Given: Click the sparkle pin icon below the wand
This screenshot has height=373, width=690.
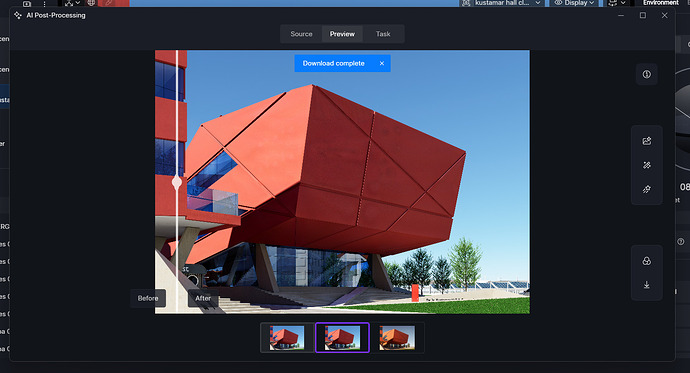Looking at the screenshot, I should click(x=646, y=190).
